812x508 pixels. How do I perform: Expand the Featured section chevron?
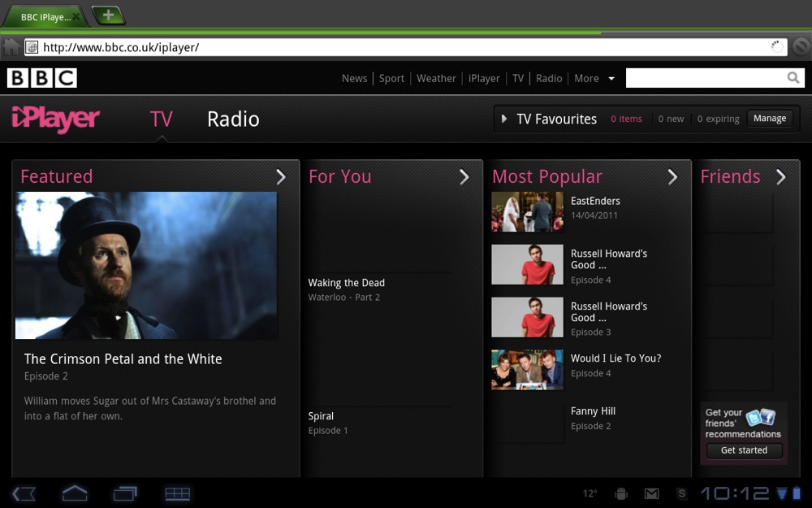click(281, 176)
